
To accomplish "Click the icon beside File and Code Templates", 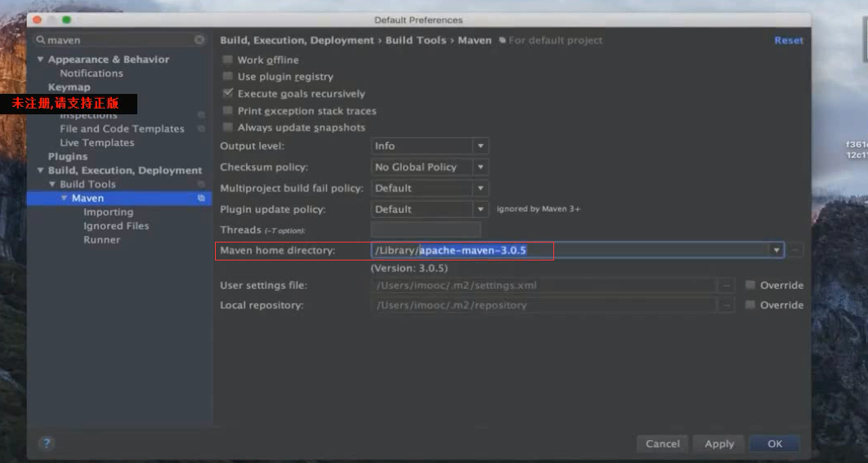I will click(202, 129).
